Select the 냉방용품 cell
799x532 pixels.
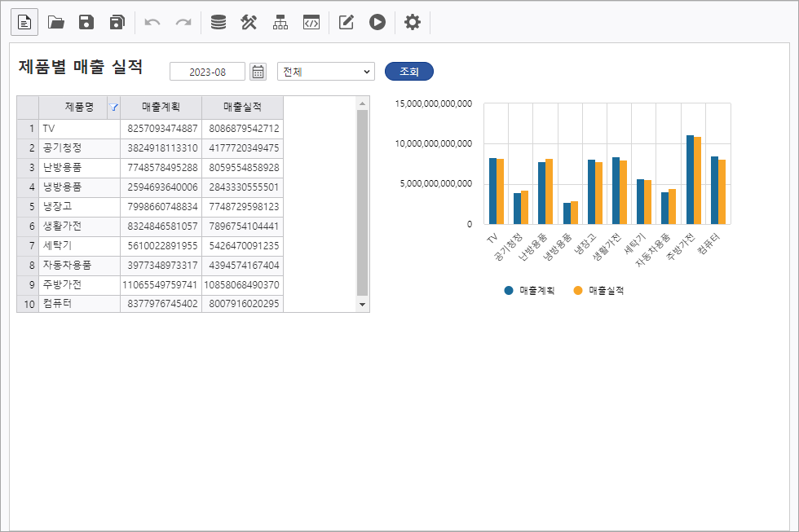80,187
